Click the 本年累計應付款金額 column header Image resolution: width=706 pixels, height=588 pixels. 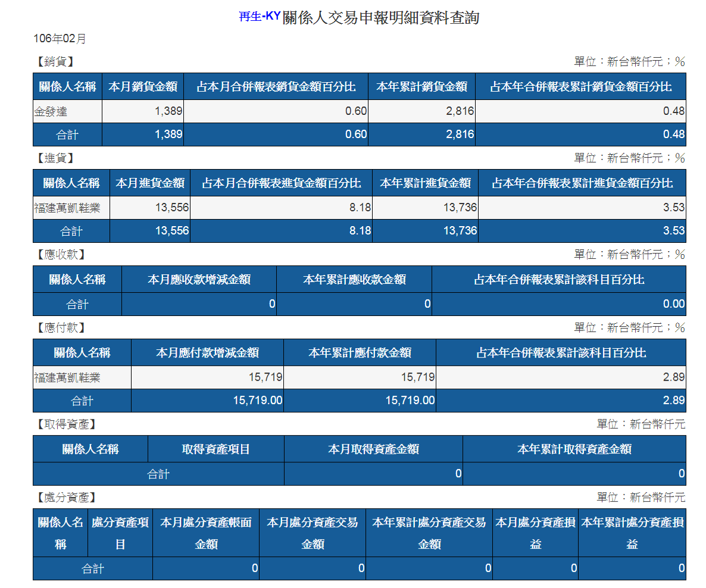pyautogui.click(x=360, y=352)
